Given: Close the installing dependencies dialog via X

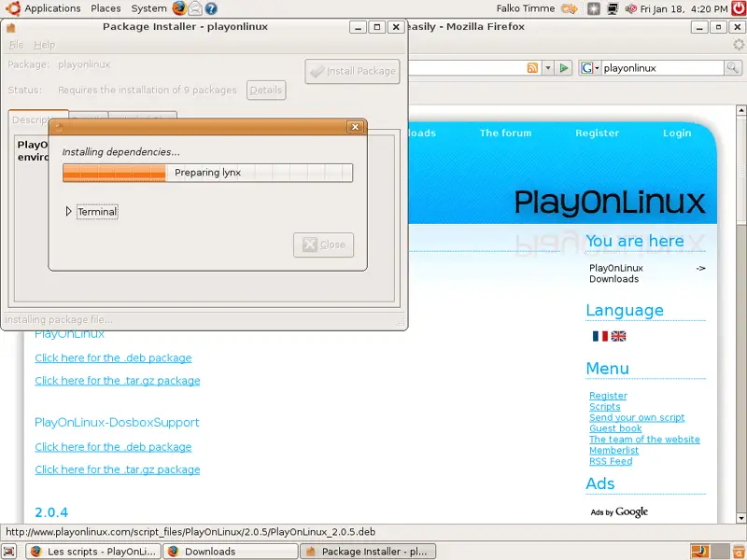Looking at the screenshot, I should 355,127.
